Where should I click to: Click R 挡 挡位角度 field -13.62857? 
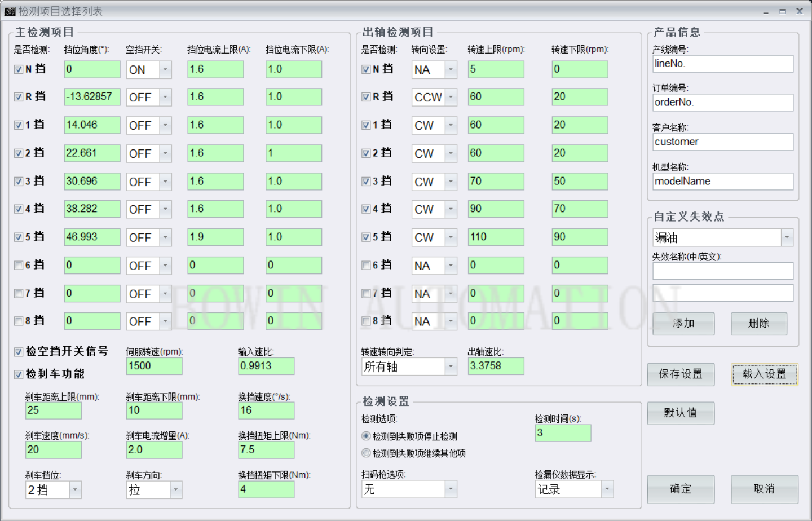click(x=92, y=97)
